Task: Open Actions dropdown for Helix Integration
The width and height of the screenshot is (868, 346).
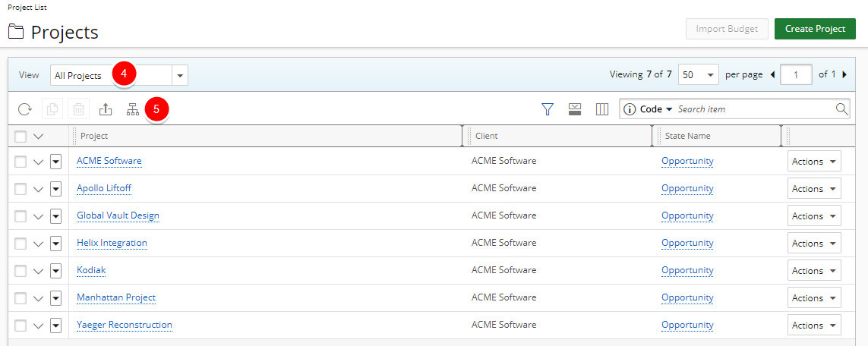Action: point(814,244)
